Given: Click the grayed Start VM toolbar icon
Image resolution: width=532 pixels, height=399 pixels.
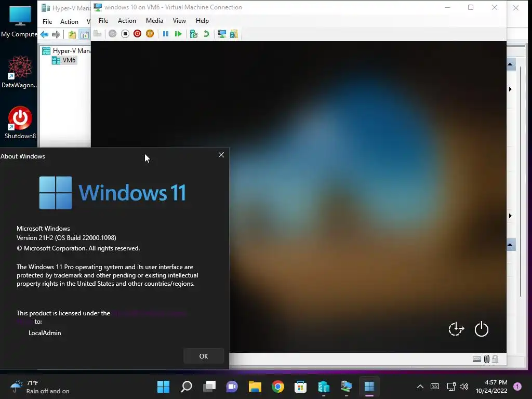Looking at the screenshot, I should click(x=113, y=34).
